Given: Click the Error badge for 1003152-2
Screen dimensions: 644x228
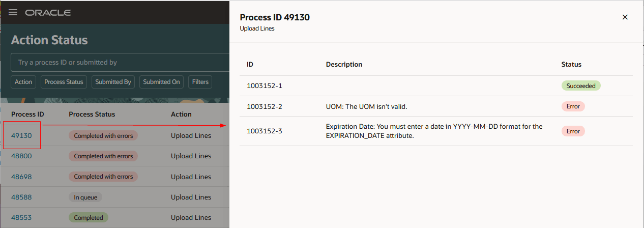Looking at the screenshot, I should (573, 106).
